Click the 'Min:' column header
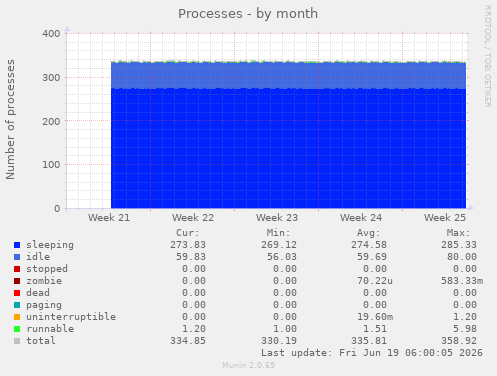 [x=278, y=233]
